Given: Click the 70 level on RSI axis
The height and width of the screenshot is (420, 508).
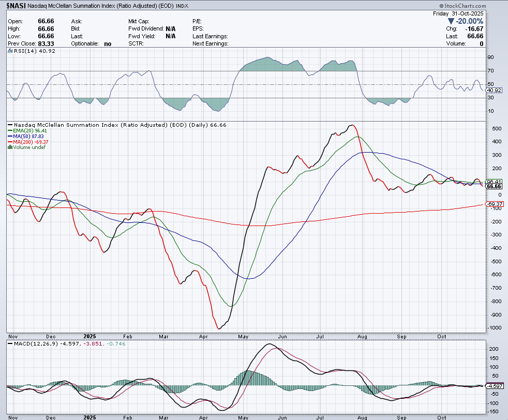Looking at the screenshot, I should click(x=490, y=70).
